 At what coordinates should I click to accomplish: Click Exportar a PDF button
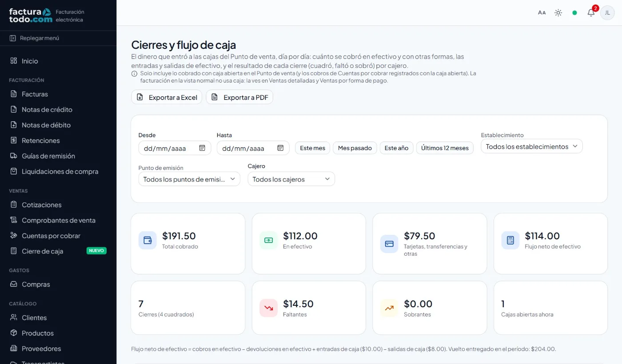(239, 97)
